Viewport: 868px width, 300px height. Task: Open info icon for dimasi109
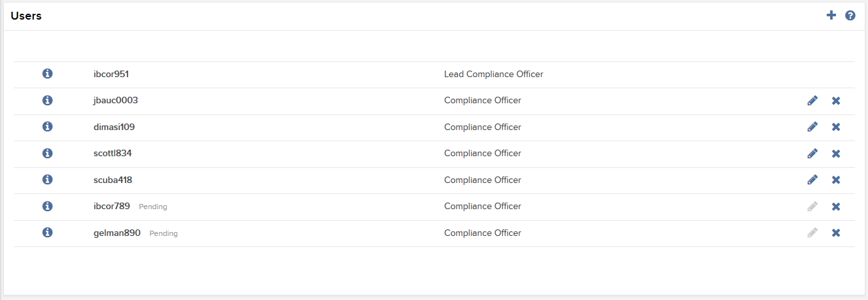(47, 127)
